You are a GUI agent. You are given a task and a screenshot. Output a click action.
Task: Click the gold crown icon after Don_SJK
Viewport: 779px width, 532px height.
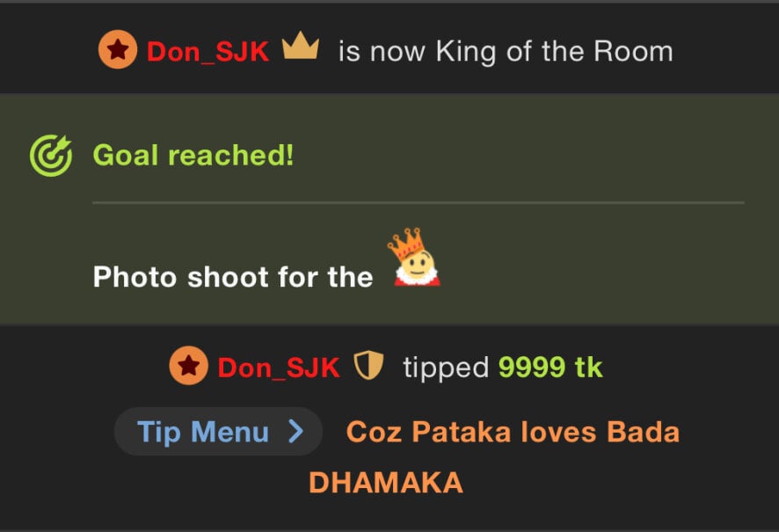tap(300, 46)
